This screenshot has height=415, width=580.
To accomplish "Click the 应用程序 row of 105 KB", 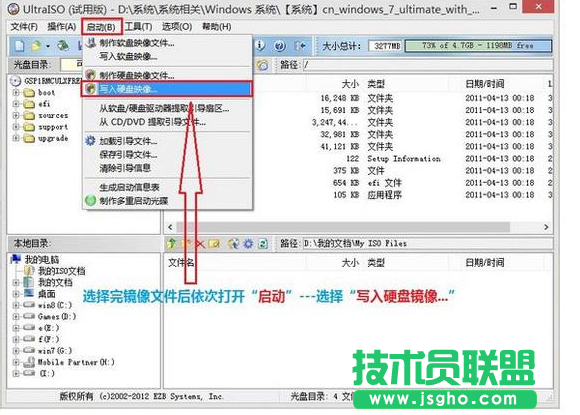I will click(x=385, y=195).
